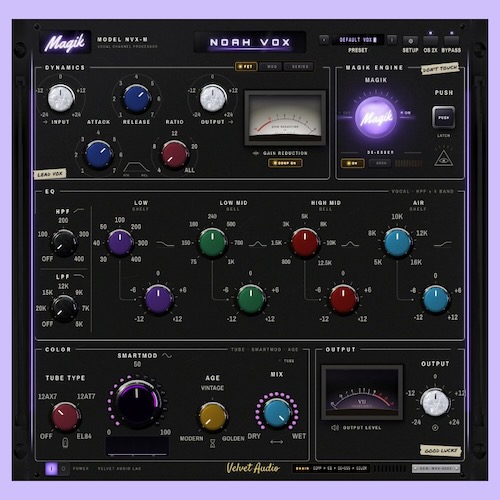Toggle the De-Esser ON switch
The width and height of the screenshot is (500, 500).
[x=353, y=163]
